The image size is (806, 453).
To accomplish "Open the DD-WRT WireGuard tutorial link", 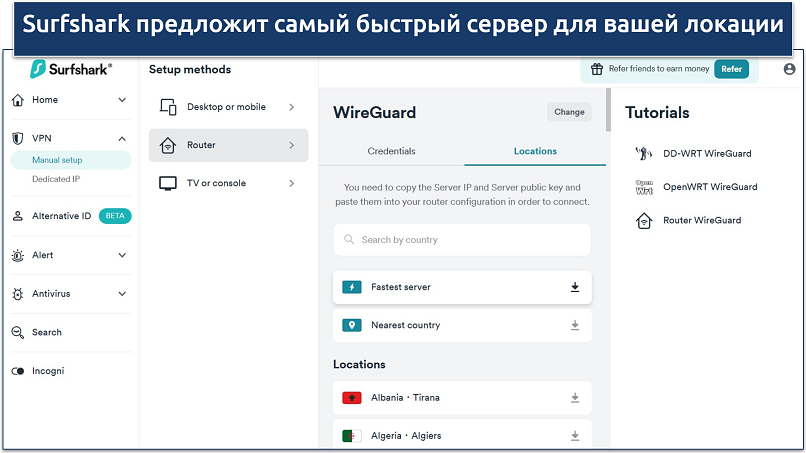I will point(707,153).
